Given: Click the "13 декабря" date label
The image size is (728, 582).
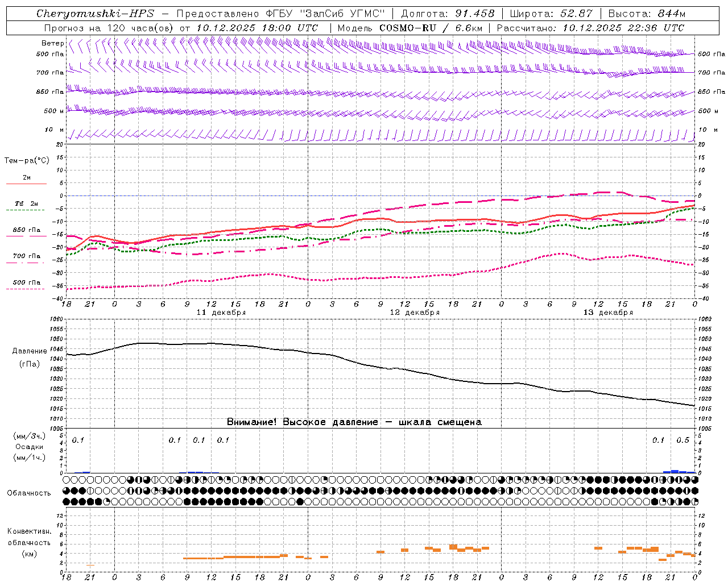Looking at the screenshot, I should (608, 313).
